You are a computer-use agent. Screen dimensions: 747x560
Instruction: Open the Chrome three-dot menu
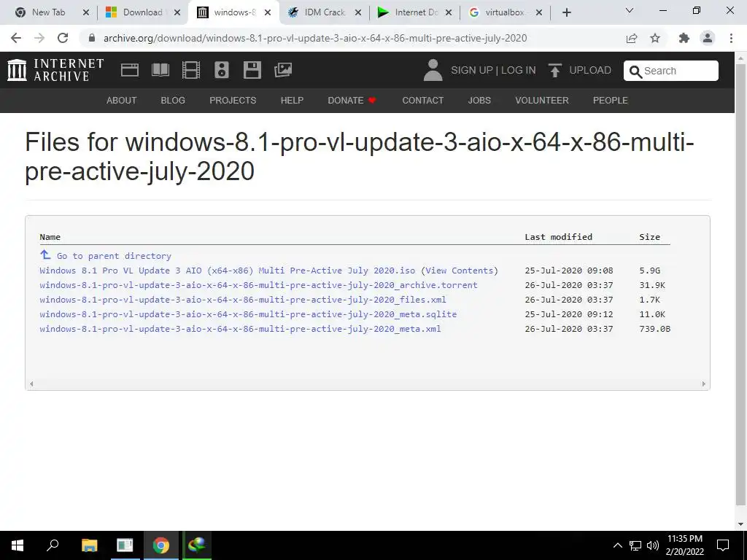[731, 38]
